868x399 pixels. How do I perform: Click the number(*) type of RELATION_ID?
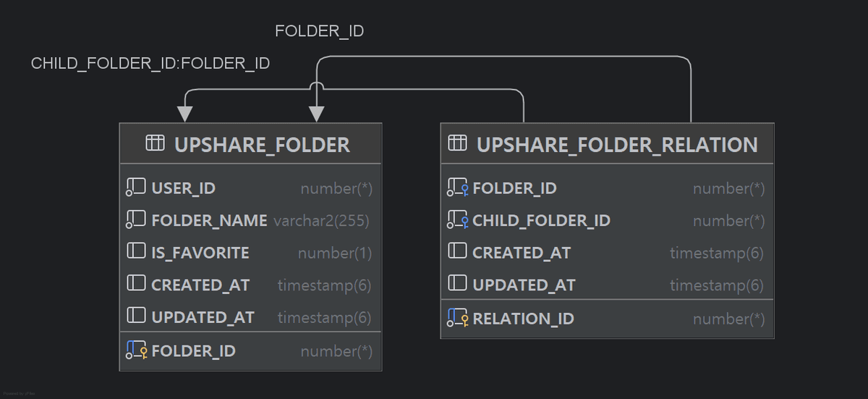(729, 319)
